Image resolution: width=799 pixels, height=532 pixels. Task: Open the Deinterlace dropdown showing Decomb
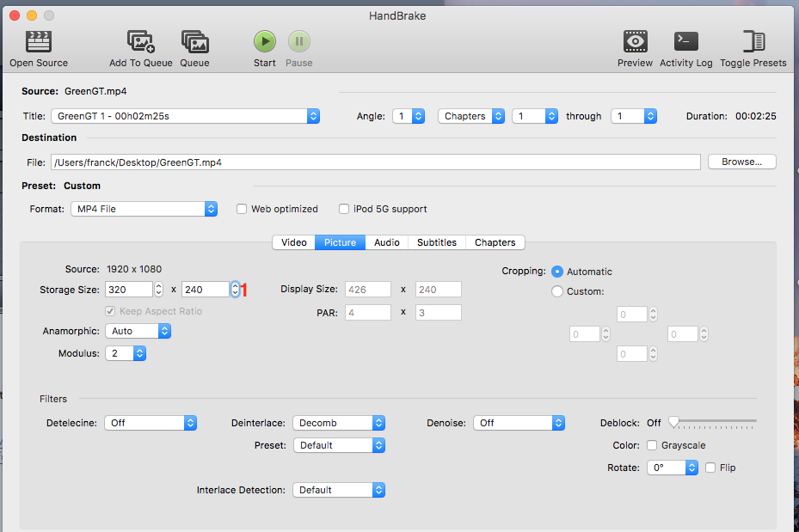click(x=339, y=423)
